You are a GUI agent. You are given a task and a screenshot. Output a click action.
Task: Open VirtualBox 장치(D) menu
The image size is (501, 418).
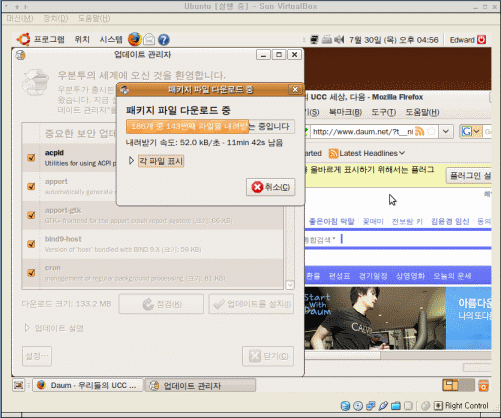[x=56, y=18]
